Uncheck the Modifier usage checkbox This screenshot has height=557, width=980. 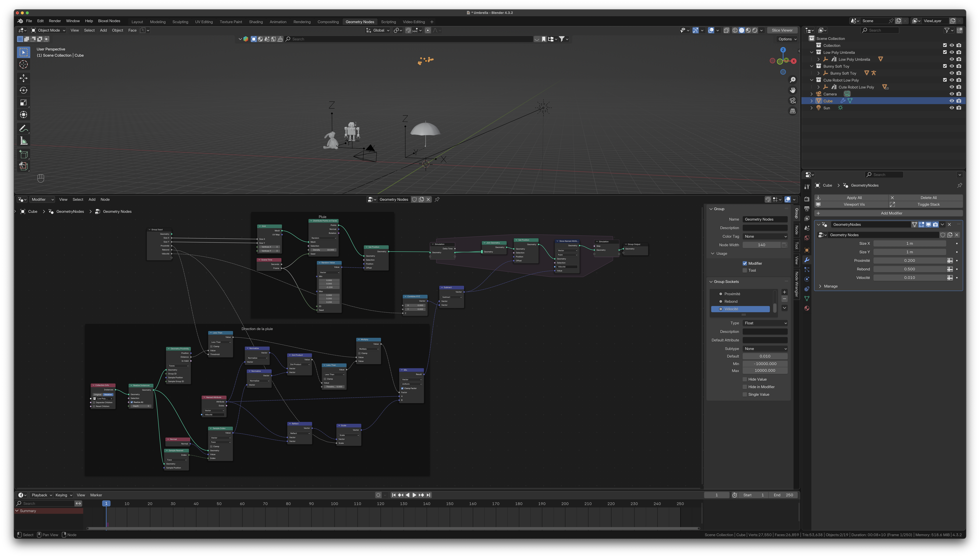pos(745,264)
